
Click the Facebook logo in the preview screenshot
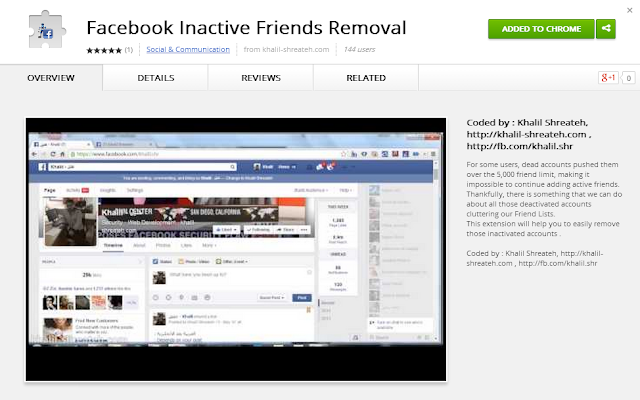(x=42, y=167)
